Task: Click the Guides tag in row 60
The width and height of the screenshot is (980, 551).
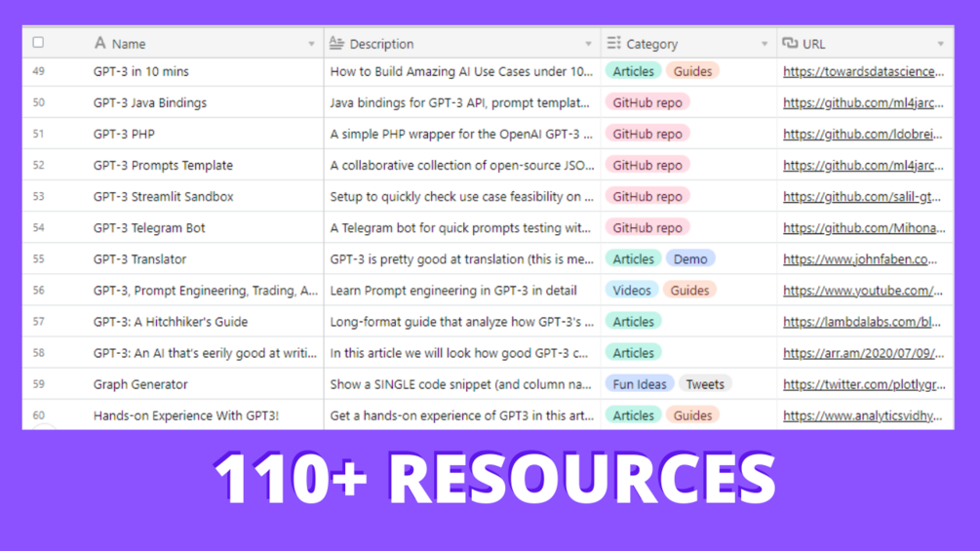Action: (x=692, y=414)
